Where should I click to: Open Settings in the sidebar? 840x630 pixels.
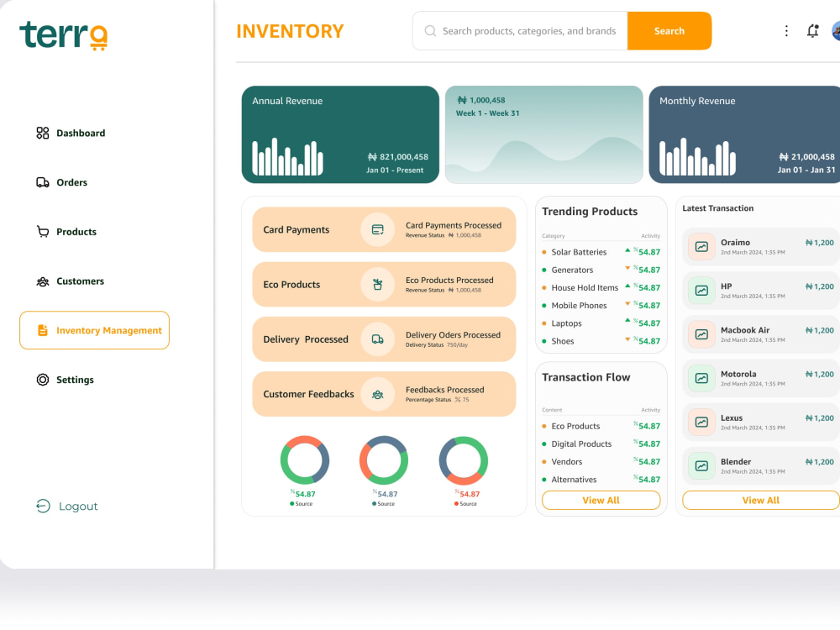(x=66, y=380)
